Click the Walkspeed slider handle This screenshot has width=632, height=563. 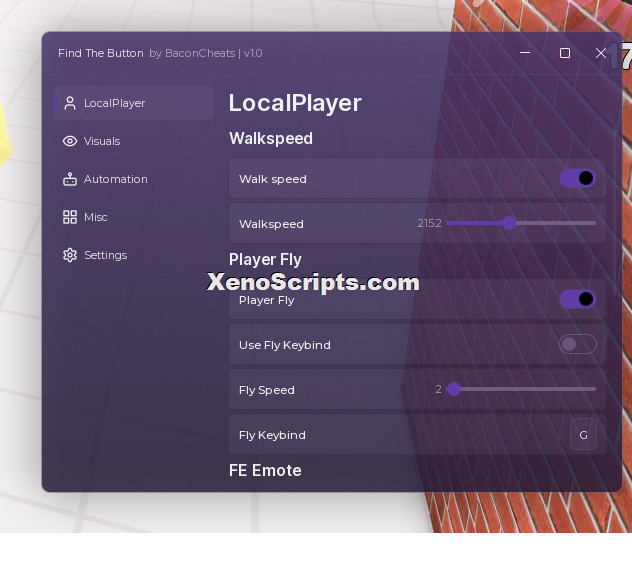click(509, 223)
